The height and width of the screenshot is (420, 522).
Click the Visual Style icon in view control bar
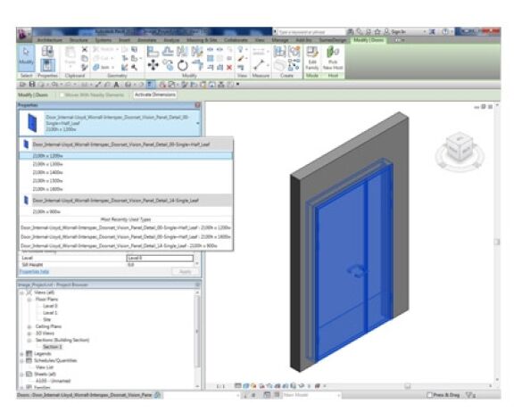pos(245,386)
